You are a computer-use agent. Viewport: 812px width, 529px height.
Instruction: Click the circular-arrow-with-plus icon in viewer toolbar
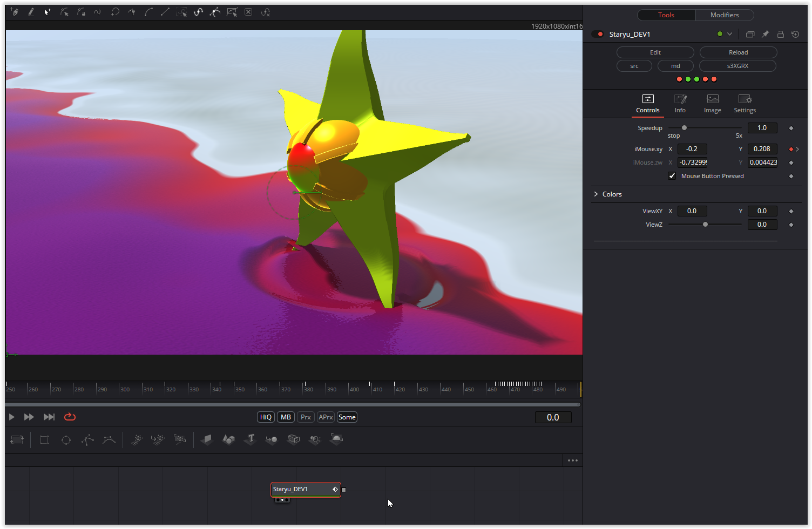tap(115, 12)
